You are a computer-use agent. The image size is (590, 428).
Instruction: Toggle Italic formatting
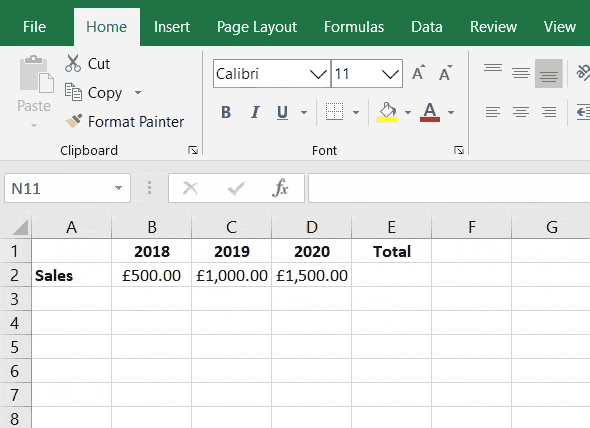pos(255,112)
